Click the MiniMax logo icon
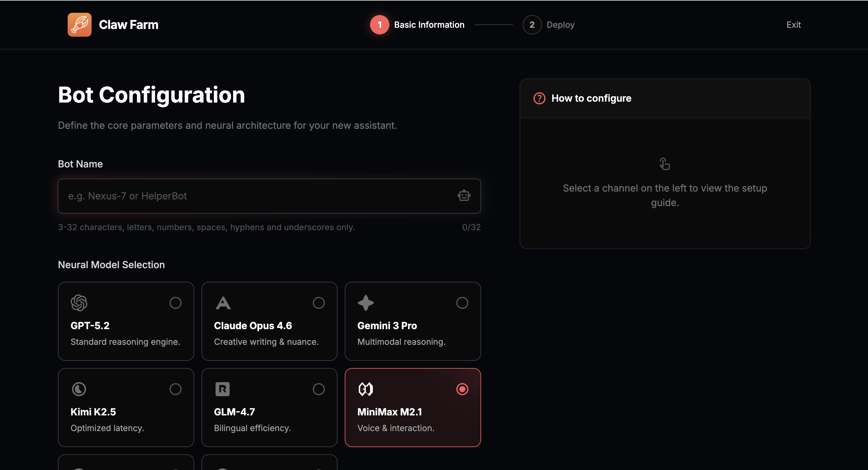Screen dimensions: 868x470 (x=366, y=389)
